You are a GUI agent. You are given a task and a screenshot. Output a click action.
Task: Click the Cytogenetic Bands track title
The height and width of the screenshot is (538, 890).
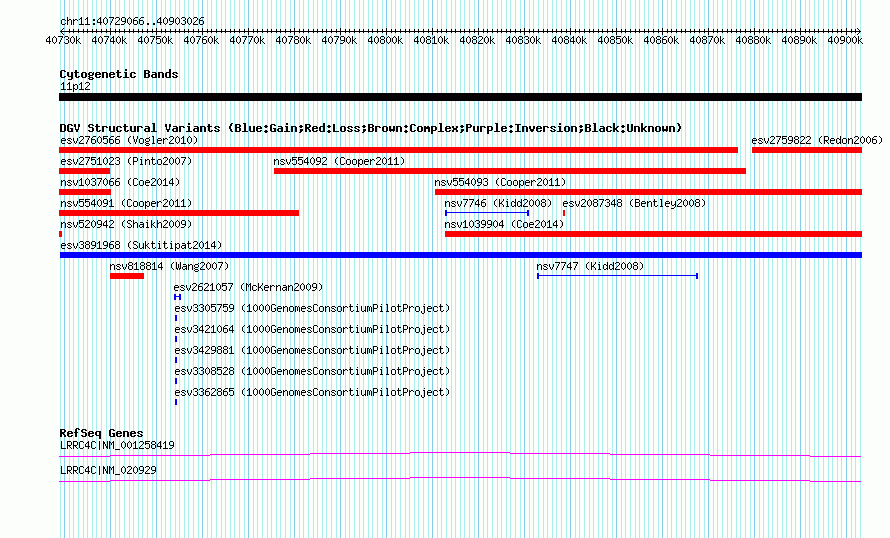coord(119,74)
